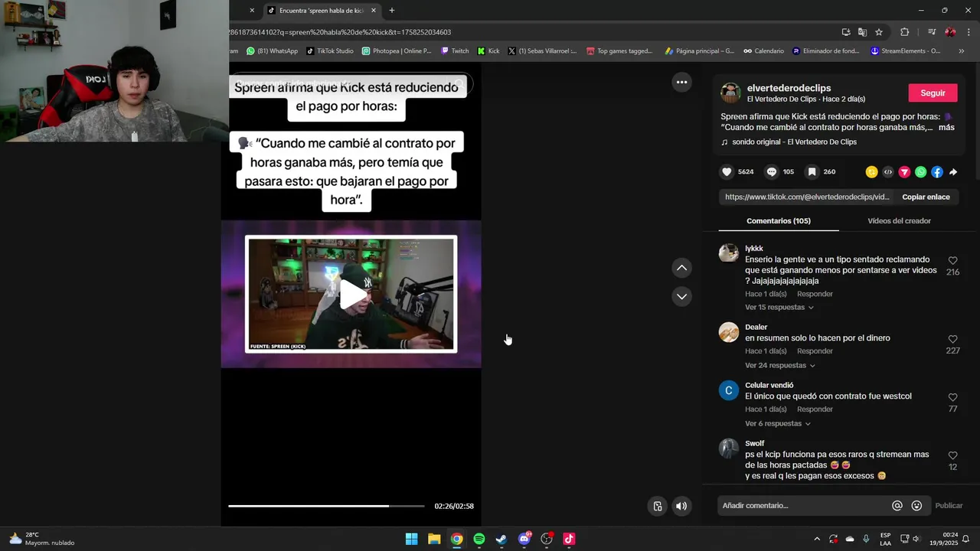
Task: Open Chrome extensions puzzle icon
Action: (904, 32)
